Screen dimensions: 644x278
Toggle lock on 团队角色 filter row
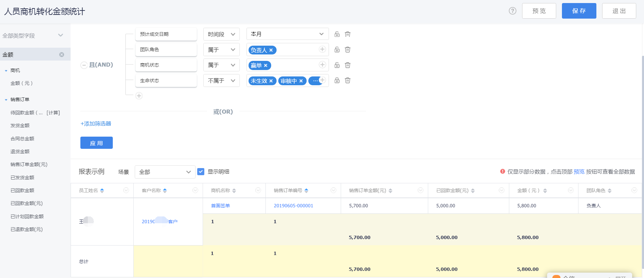tap(337, 50)
